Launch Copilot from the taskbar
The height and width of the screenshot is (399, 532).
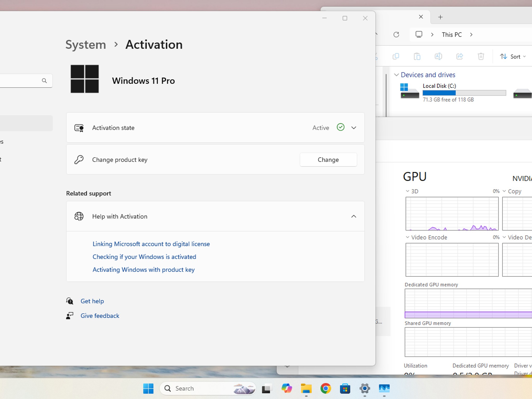[x=287, y=389]
